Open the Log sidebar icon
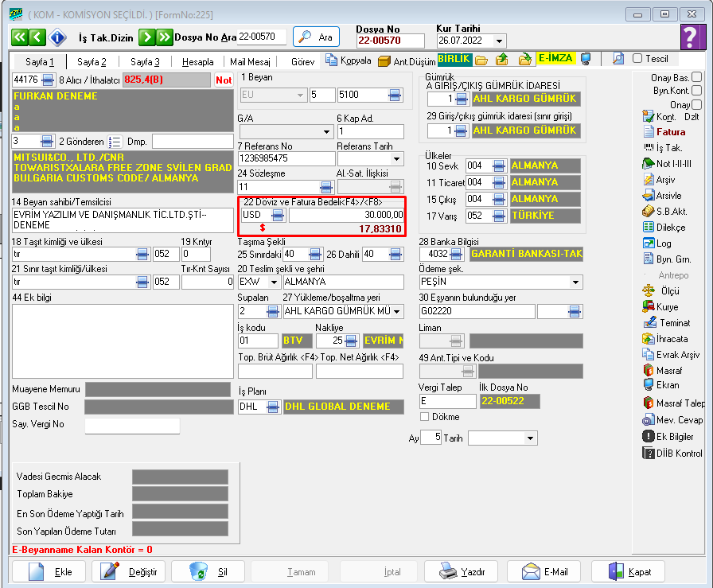713x588 pixels. click(649, 243)
